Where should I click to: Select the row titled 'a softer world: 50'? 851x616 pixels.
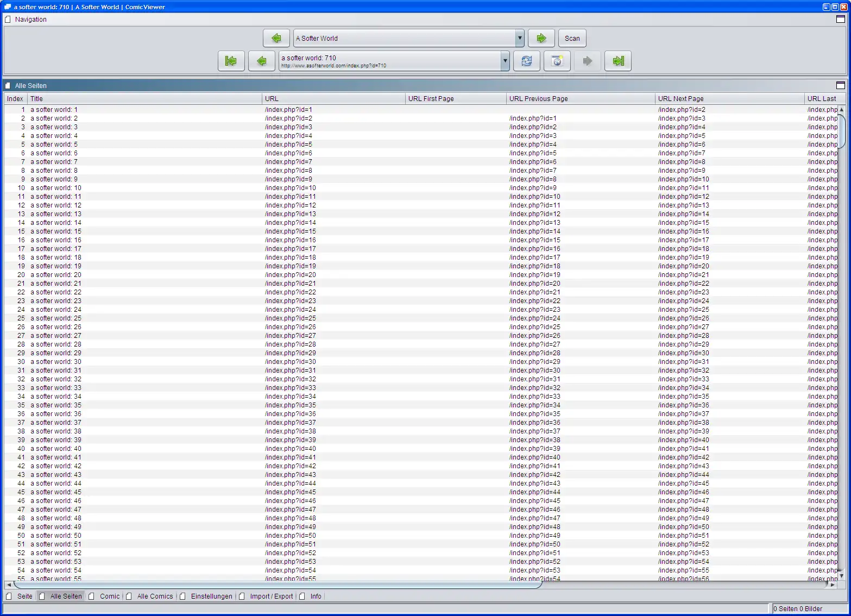[421, 535]
